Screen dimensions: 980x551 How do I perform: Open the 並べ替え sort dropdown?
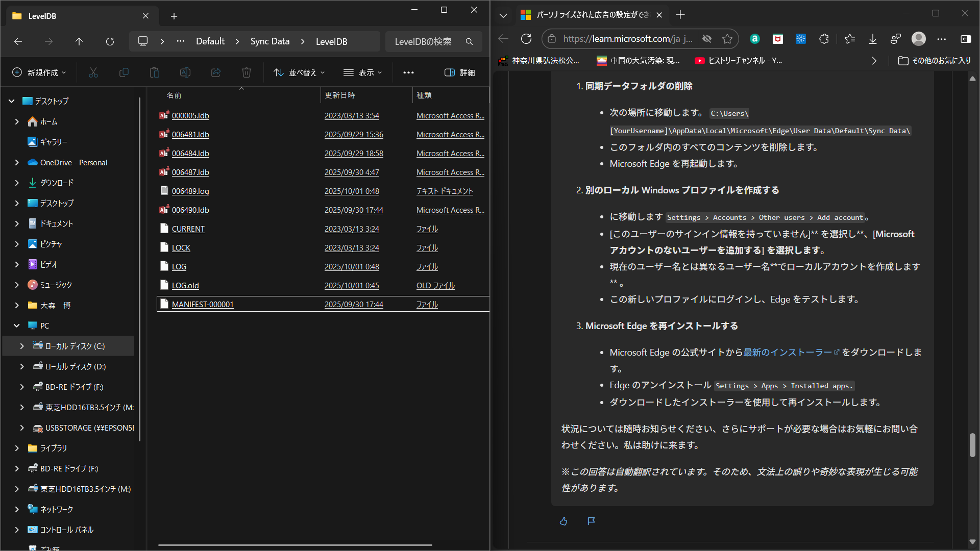coord(299,72)
